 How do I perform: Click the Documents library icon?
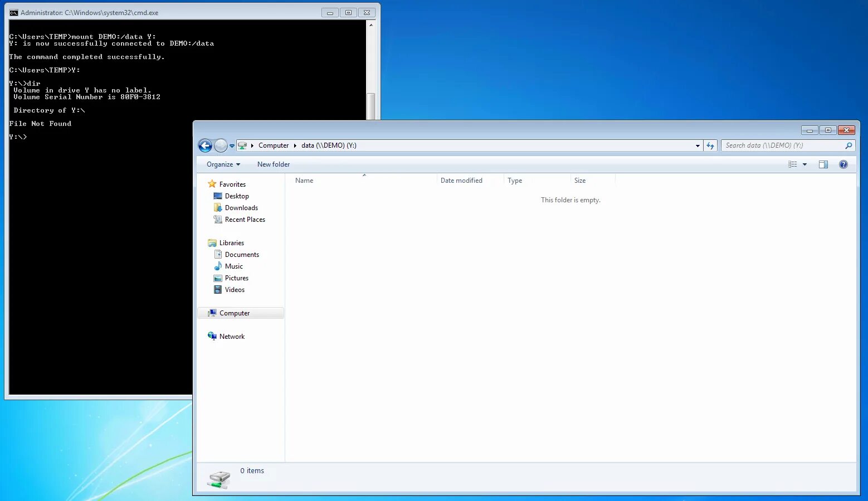[x=218, y=255]
